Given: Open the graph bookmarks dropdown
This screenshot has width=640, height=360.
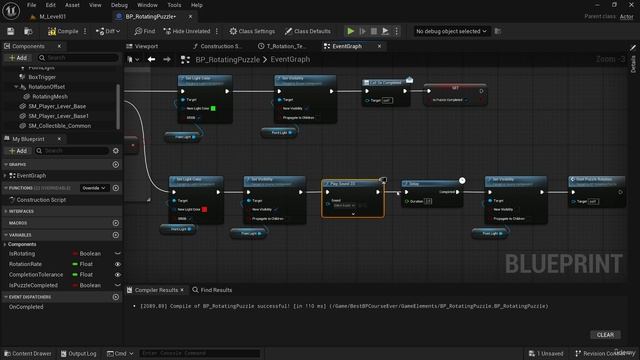Looking at the screenshot, I should coord(133,60).
